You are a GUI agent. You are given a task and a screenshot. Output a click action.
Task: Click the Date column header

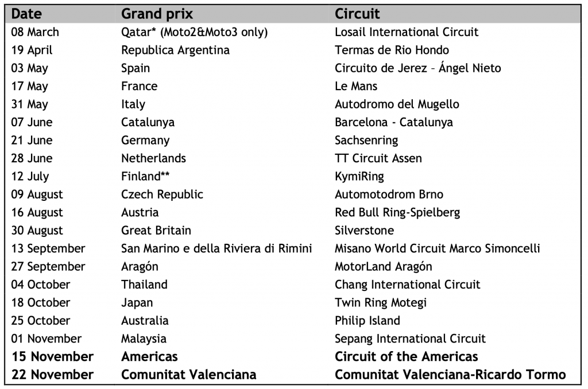26,14
